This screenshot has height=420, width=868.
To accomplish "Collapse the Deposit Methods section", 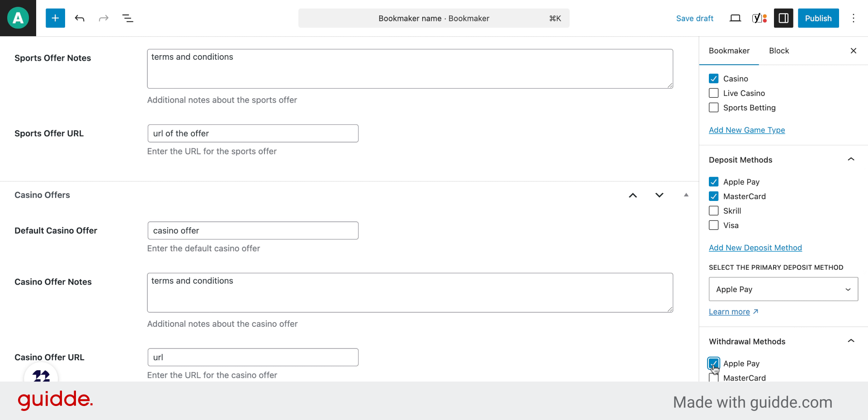I will [850, 160].
